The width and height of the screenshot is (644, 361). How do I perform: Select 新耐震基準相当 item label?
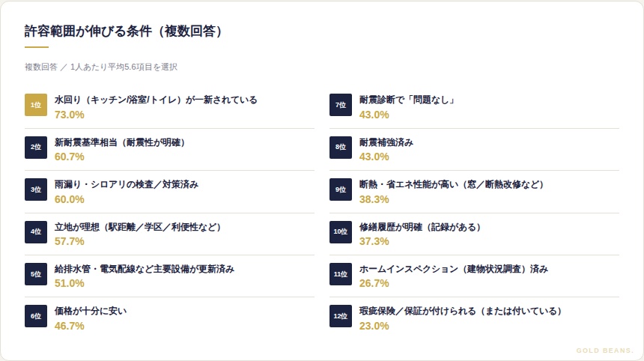120,142
